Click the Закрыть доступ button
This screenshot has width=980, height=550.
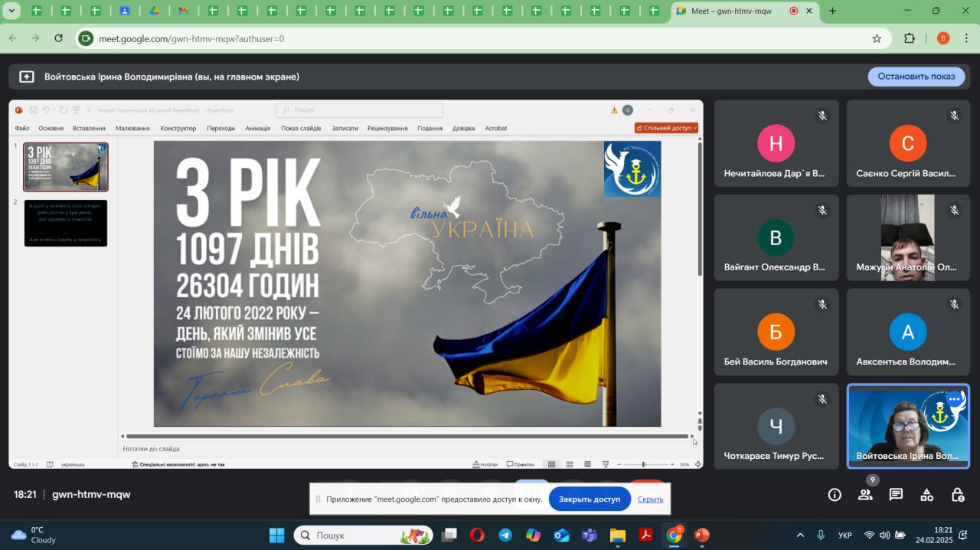pyautogui.click(x=589, y=499)
